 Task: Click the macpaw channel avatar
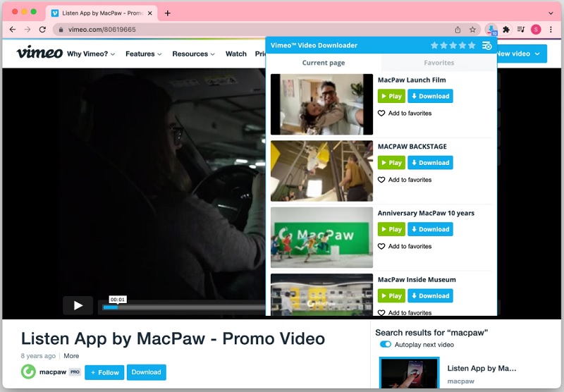[x=28, y=372]
